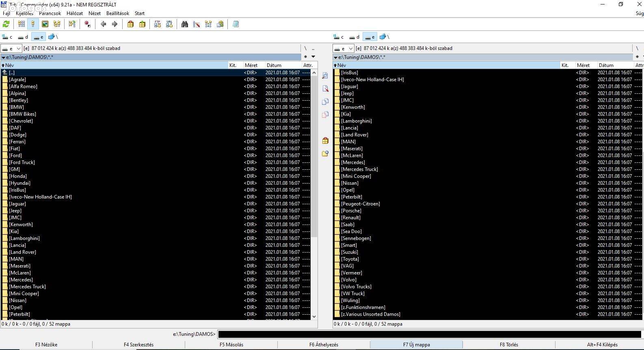Sort left panel by Dátum column

tap(283, 65)
